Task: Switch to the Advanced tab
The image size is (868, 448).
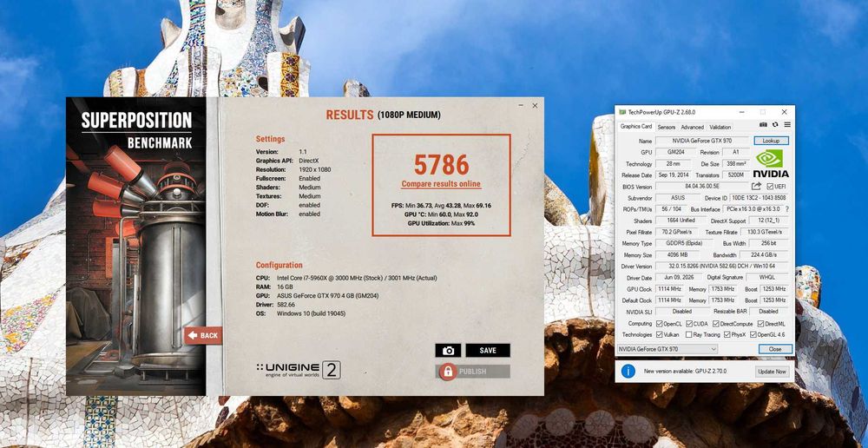Action: [x=692, y=127]
